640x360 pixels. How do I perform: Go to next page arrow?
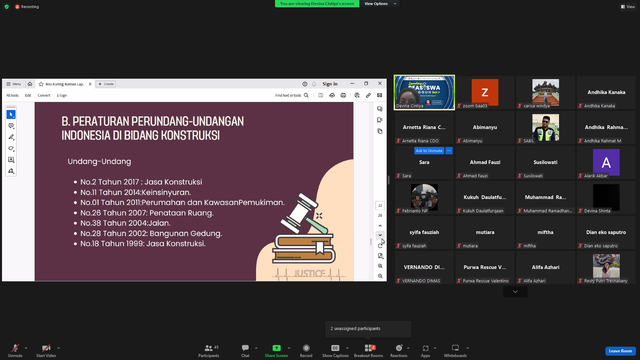tap(380, 235)
